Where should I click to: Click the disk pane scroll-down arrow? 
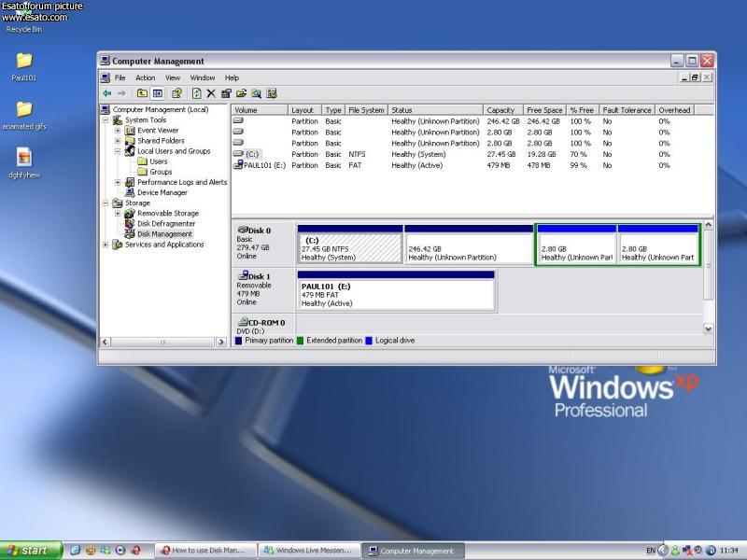click(709, 329)
